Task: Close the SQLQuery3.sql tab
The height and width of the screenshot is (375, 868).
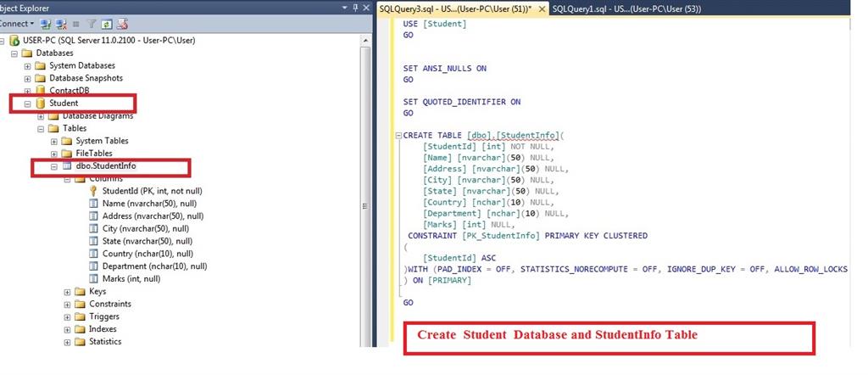Action: pyautogui.click(x=542, y=8)
